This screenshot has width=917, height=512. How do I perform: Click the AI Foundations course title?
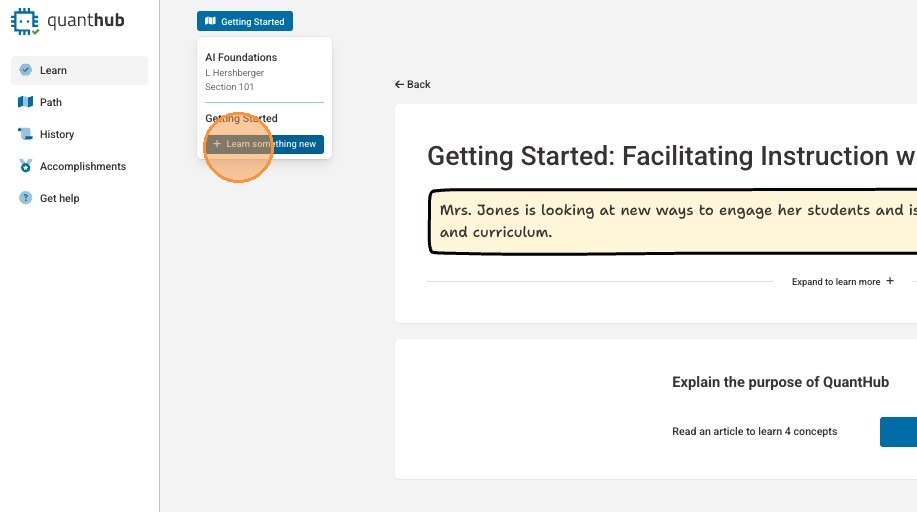241,57
